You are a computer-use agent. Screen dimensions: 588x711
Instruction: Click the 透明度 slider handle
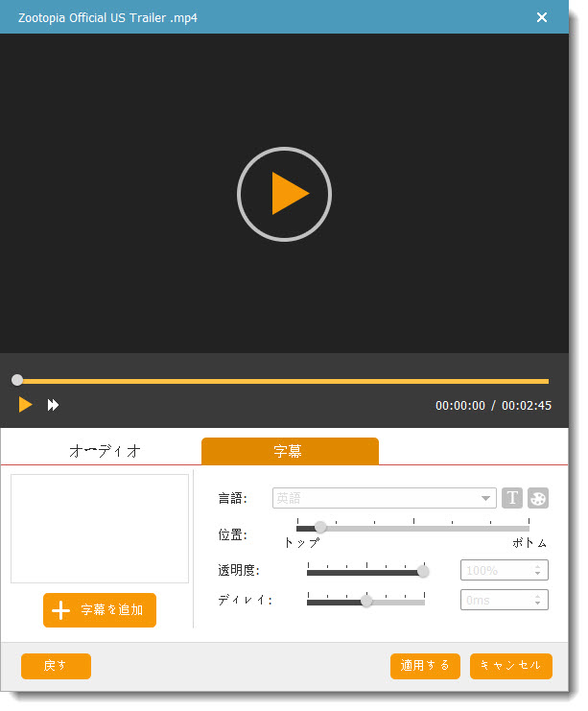(423, 571)
